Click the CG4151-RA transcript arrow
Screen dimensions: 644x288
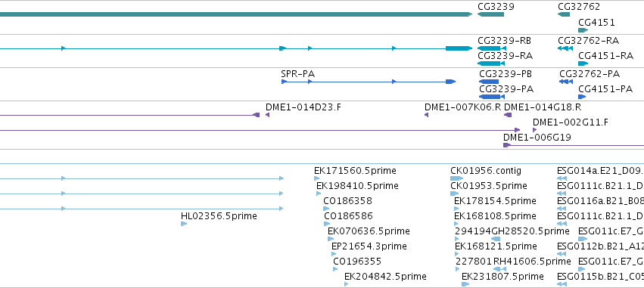click(583, 63)
